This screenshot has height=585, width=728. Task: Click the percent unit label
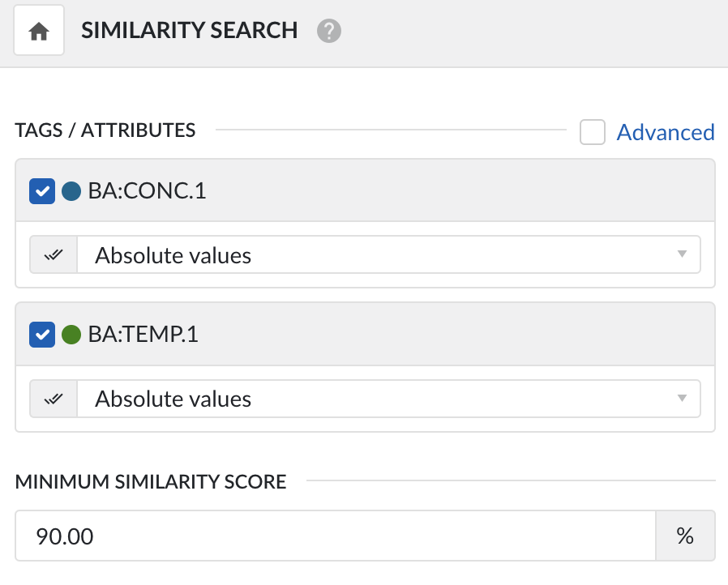click(x=685, y=536)
